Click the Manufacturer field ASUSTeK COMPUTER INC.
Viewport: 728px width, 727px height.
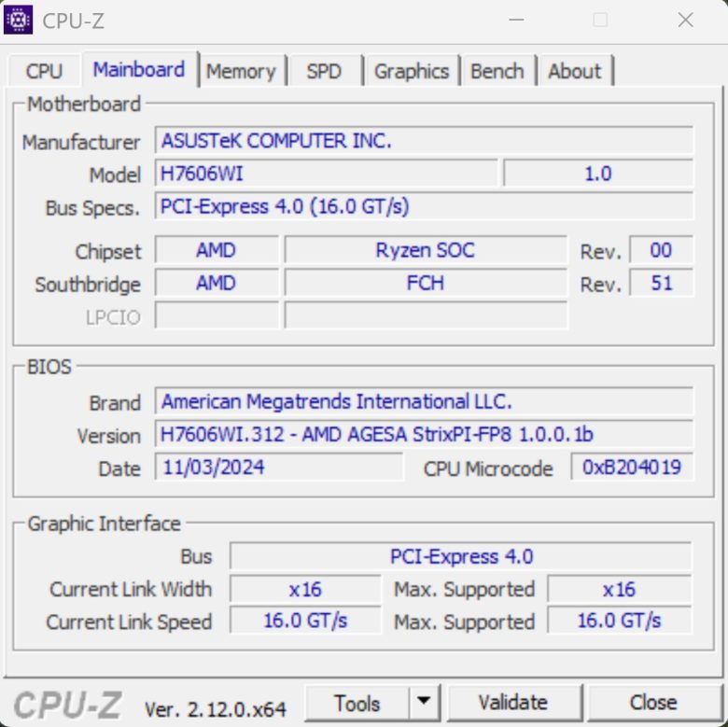424,141
